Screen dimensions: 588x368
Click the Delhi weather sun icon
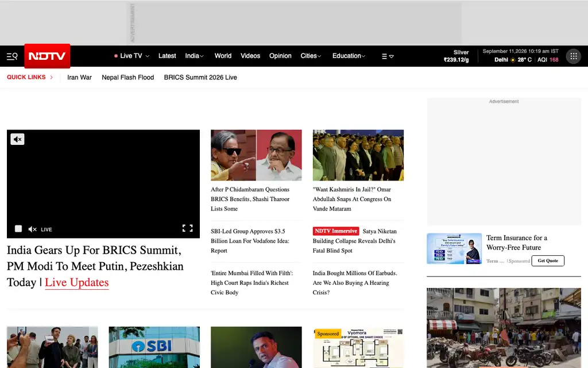[x=513, y=60]
